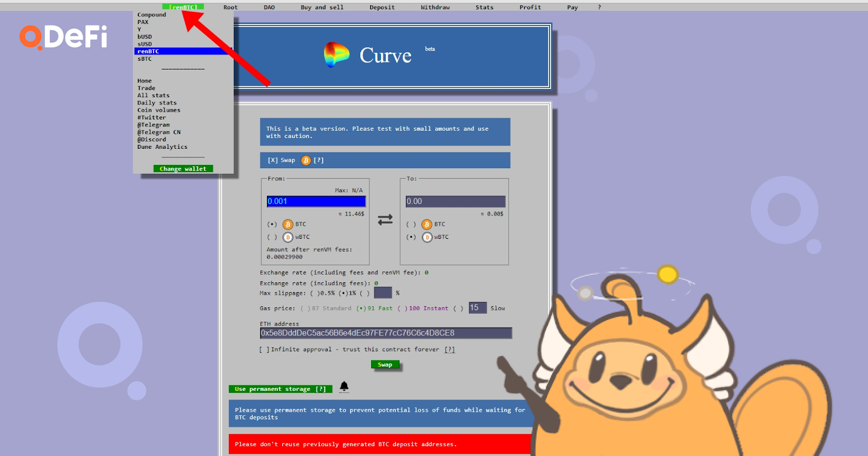Choose 1% max slippage option
This screenshot has width=868, height=456.
[343, 293]
